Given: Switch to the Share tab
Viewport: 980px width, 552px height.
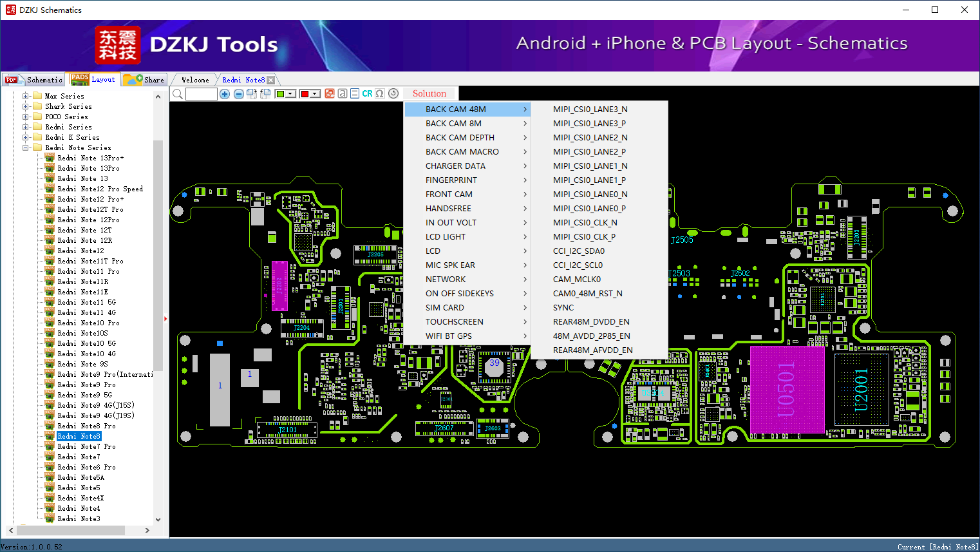Looking at the screenshot, I should point(144,79).
